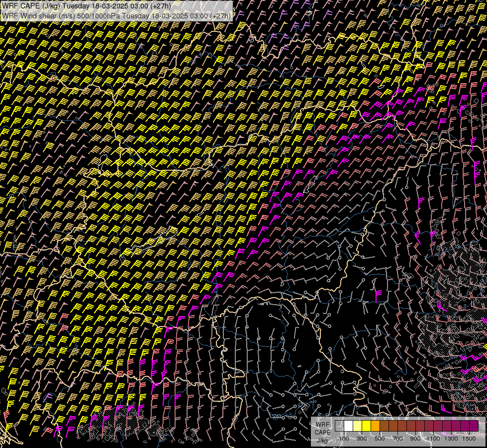Select the transparent first legend swatch

339,426
